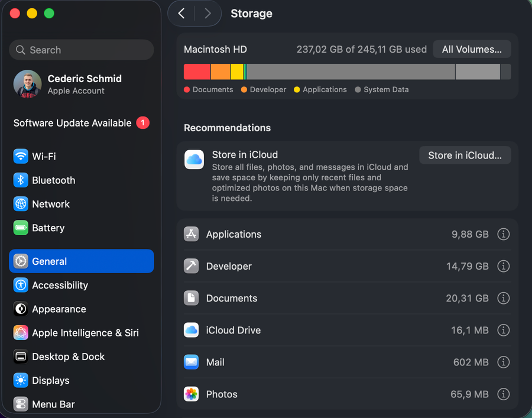Click '237,02 GB of 245,11 GB used' text
532x418 pixels.
[x=362, y=49]
